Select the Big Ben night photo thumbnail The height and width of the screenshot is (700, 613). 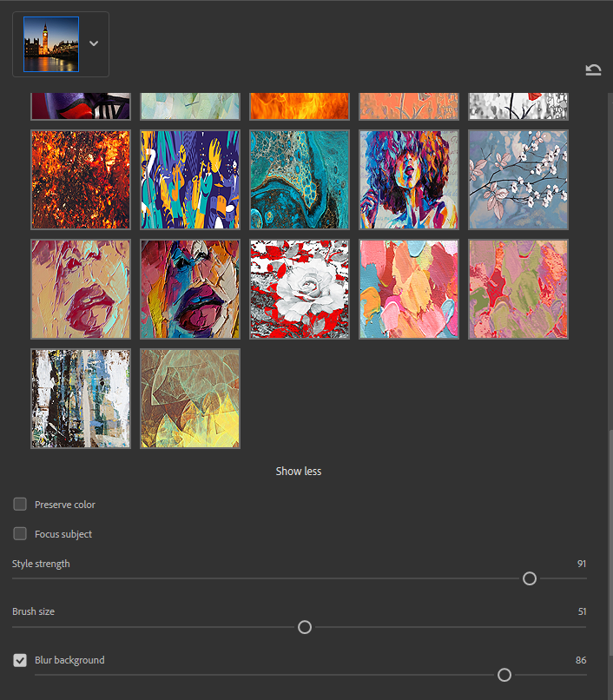(x=51, y=44)
